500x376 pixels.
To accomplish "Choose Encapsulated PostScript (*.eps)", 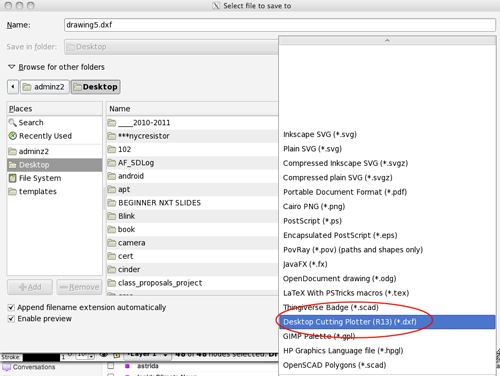I will tap(387, 235).
